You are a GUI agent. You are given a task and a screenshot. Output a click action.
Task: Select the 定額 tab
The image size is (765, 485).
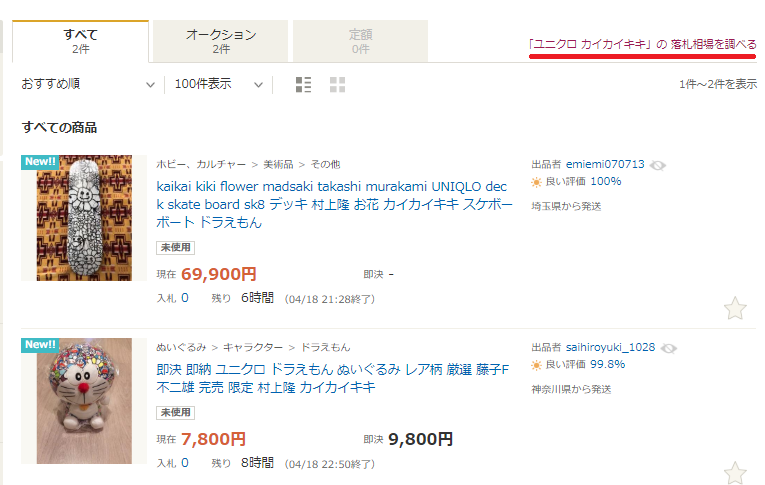[x=360, y=41]
